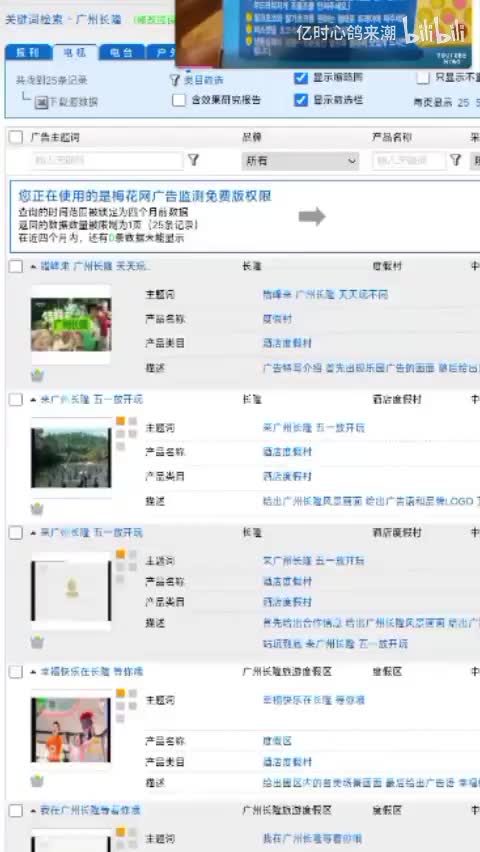The image size is (480, 852).
Task: Check the box for the 天天玩不同 row
Action: pyautogui.click(x=16, y=266)
